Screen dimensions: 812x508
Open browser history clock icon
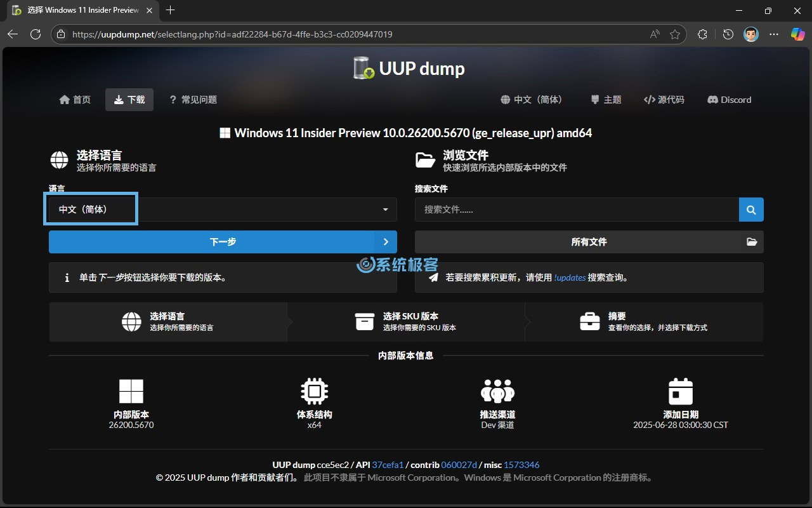[728, 34]
